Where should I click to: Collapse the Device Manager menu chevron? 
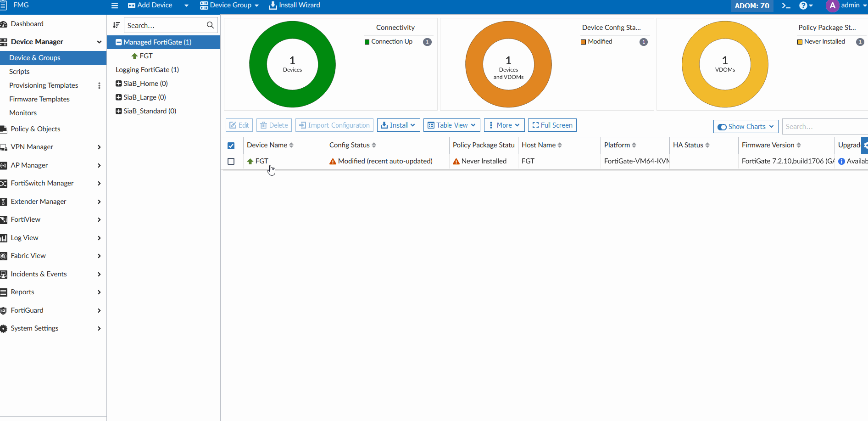tap(99, 42)
